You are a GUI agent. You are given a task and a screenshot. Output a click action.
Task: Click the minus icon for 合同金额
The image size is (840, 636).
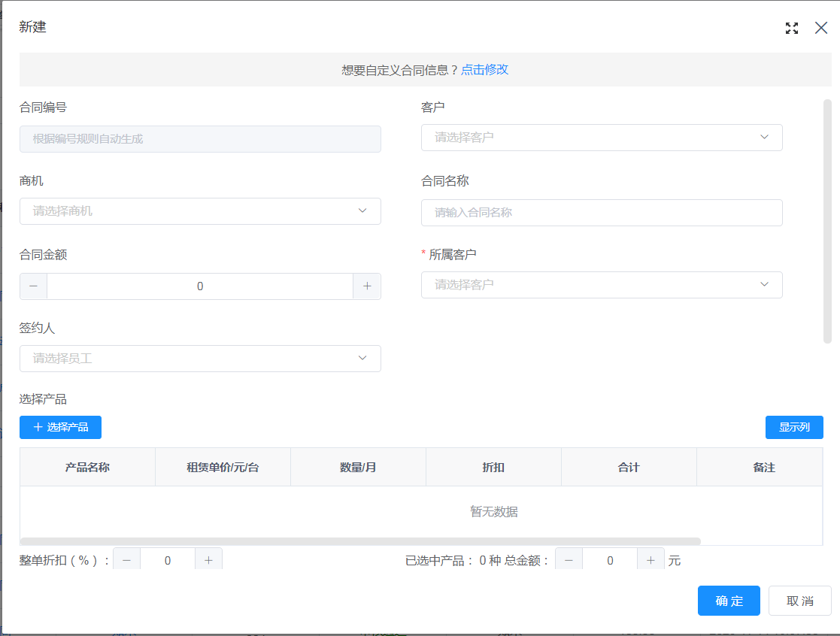[33, 286]
